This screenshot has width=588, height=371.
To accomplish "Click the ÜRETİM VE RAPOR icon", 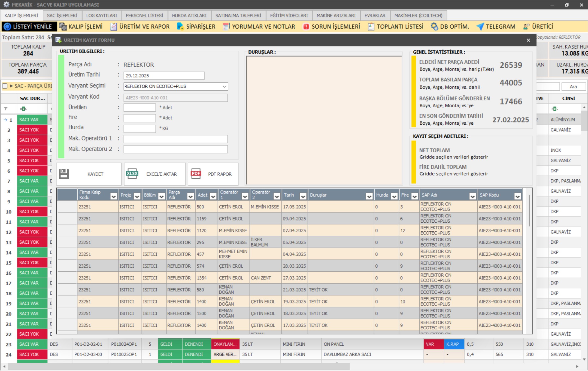I will pos(114,26).
